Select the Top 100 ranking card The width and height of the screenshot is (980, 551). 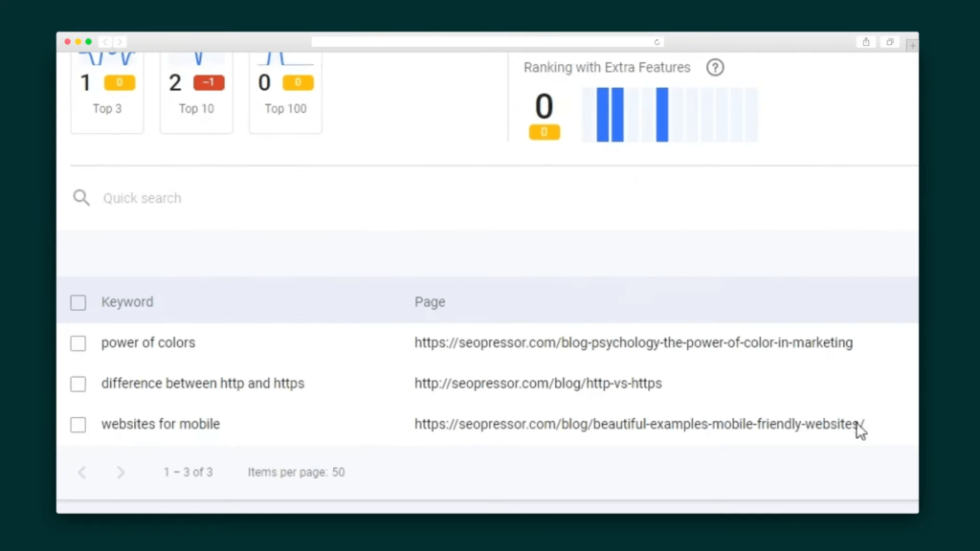(x=285, y=93)
